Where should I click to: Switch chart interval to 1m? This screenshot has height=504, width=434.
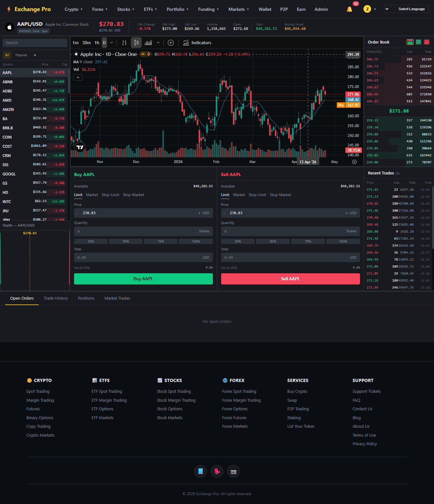coord(76,43)
